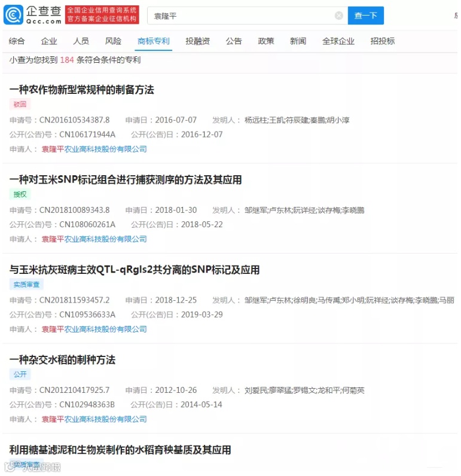The image size is (461, 476).
Task: Open the 政策 tab
Action: point(266,41)
